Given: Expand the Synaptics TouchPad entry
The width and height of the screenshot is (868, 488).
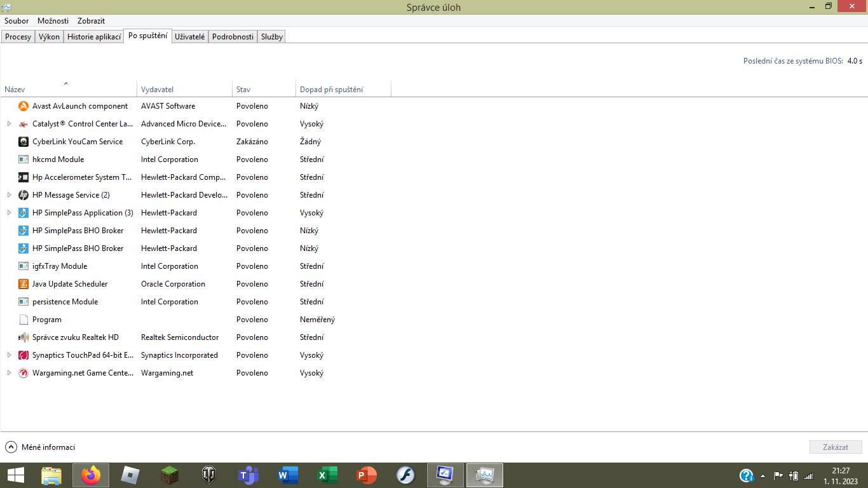Looking at the screenshot, I should [x=9, y=355].
